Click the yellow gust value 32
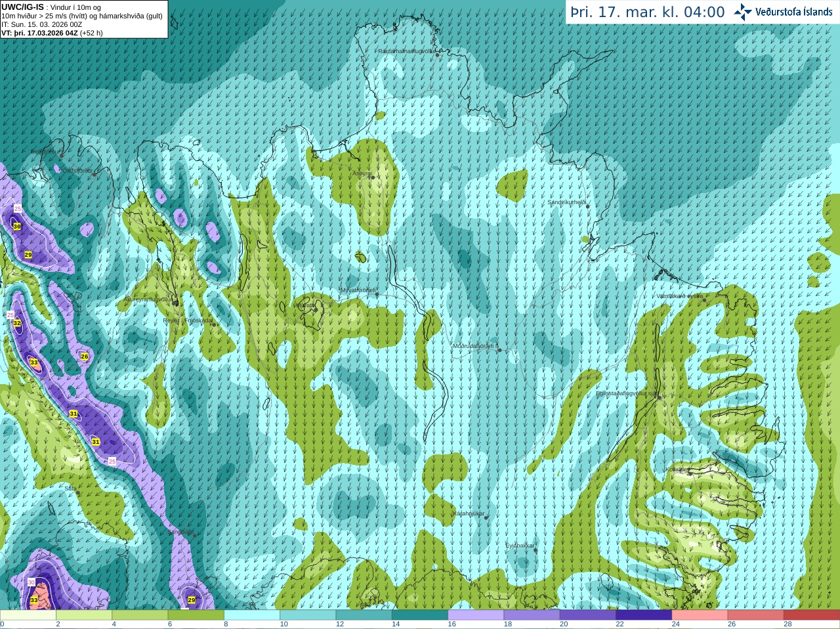Image resolution: width=840 pixels, height=629 pixels. pos(17,323)
